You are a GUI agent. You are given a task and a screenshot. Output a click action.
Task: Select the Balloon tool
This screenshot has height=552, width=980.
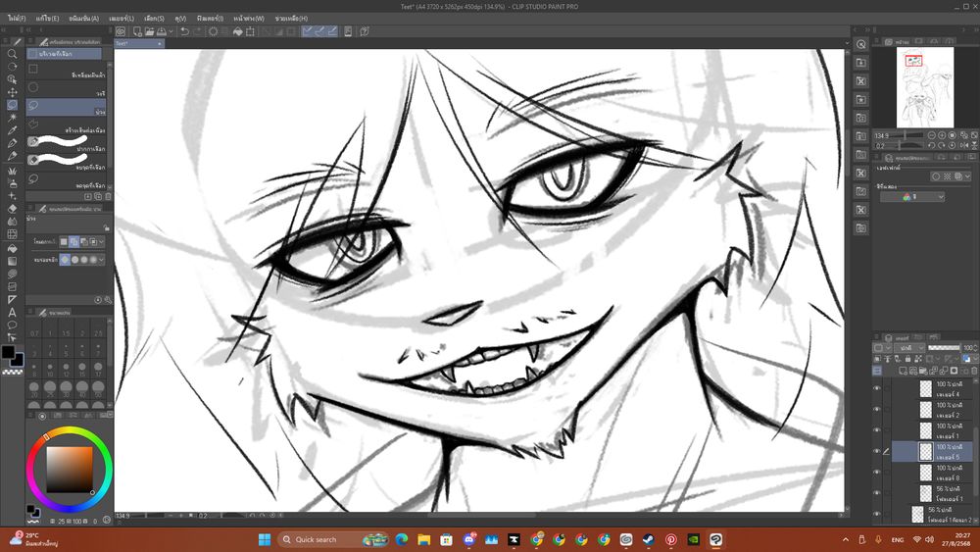(x=12, y=326)
